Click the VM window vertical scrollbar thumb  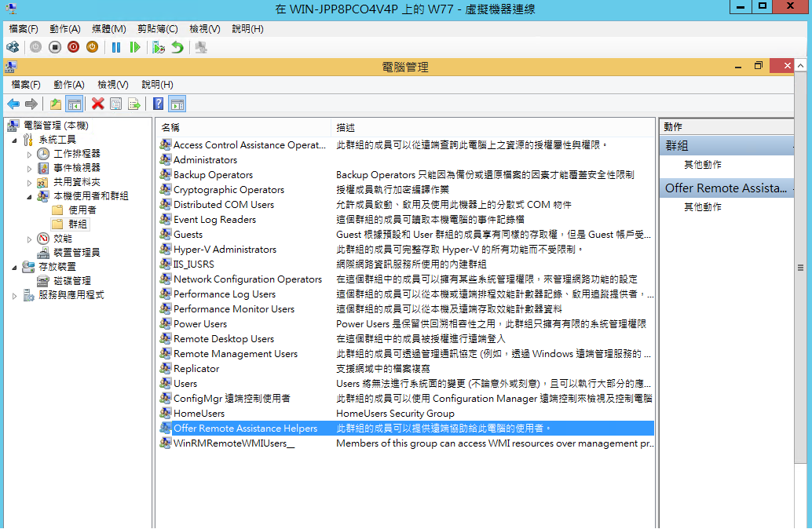[800, 268]
